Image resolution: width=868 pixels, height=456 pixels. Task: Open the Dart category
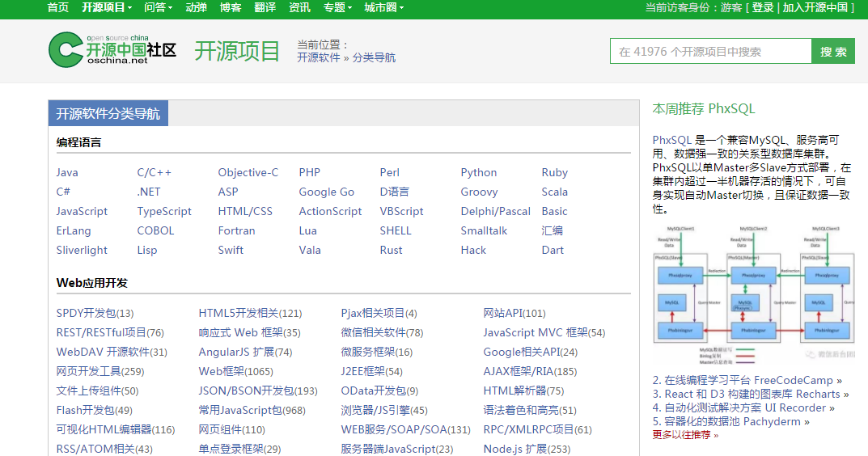coord(553,250)
